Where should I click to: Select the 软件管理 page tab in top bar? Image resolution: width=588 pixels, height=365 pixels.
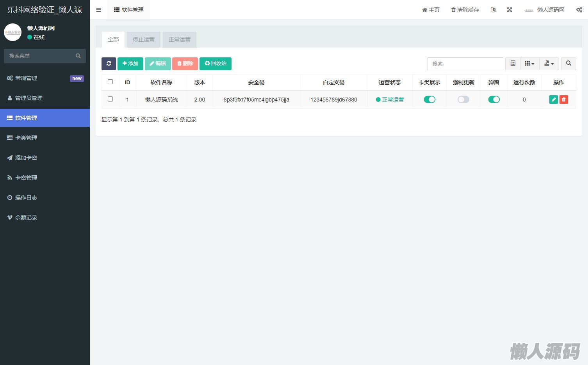pos(129,10)
